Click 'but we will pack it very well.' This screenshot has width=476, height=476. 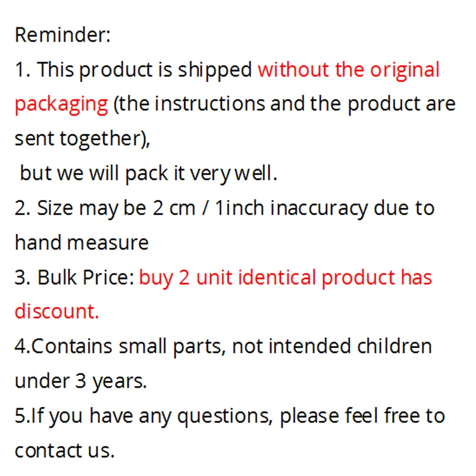148,174
